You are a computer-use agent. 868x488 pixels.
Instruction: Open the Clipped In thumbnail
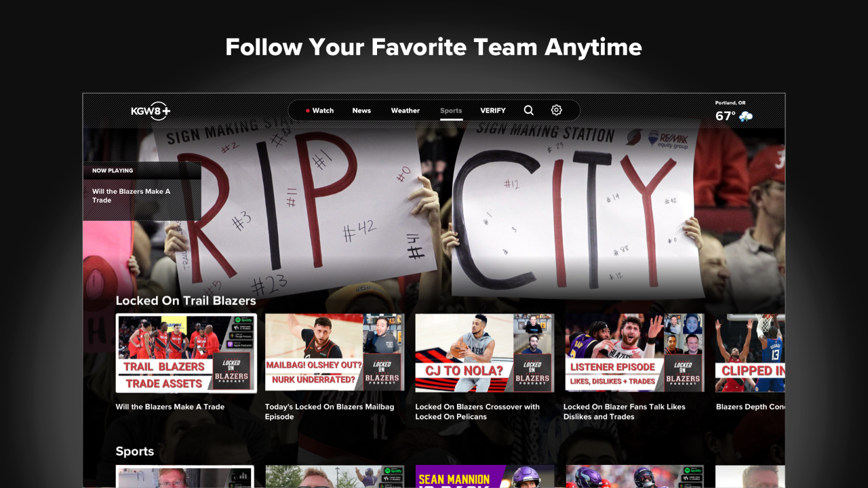(750, 352)
